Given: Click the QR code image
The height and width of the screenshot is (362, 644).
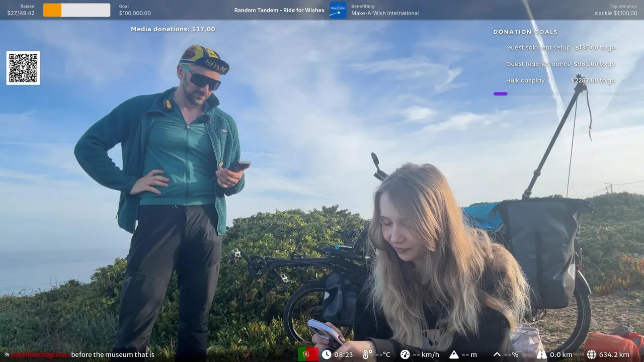Looking at the screenshot, I should [x=23, y=68].
